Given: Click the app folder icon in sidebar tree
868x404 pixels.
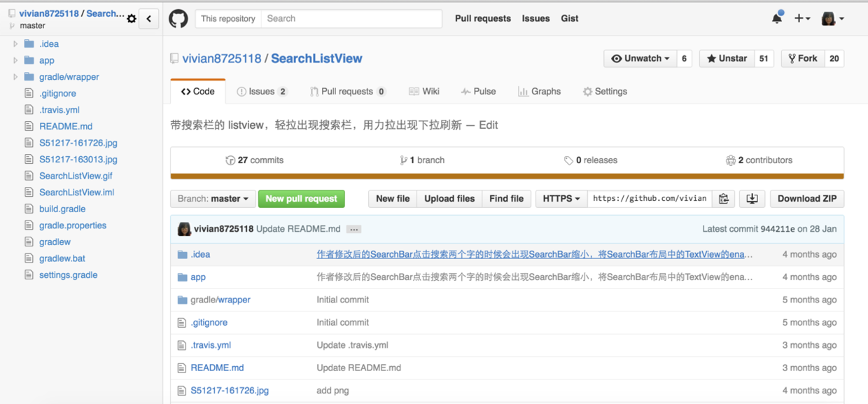Looking at the screenshot, I should click(29, 60).
